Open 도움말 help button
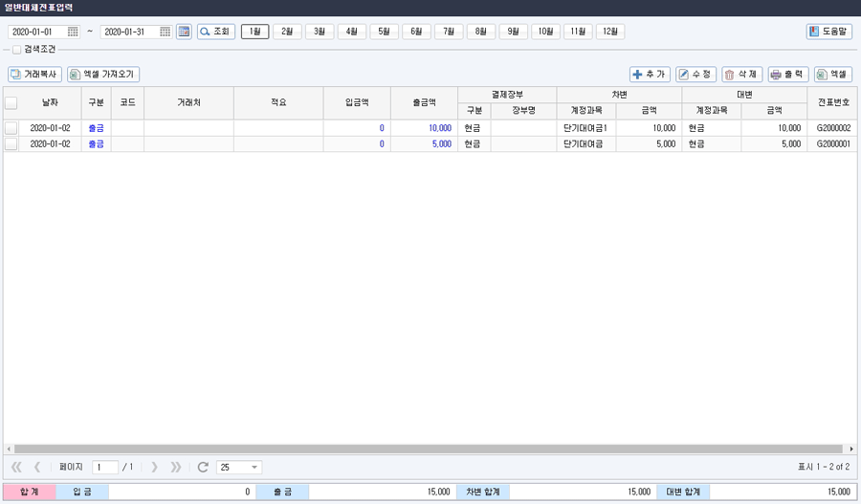Image resolution: width=861 pixels, height=504 pixels. pos(829,32)
